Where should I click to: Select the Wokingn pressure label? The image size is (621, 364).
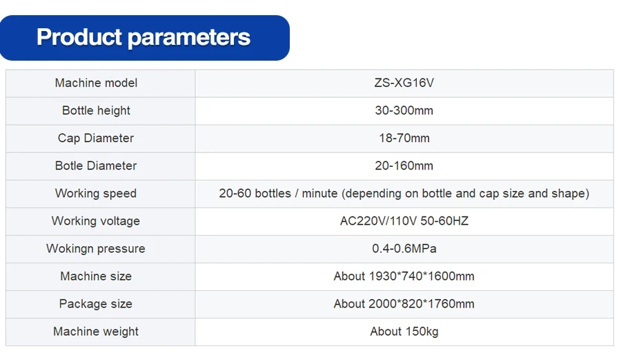coord(96,249)
